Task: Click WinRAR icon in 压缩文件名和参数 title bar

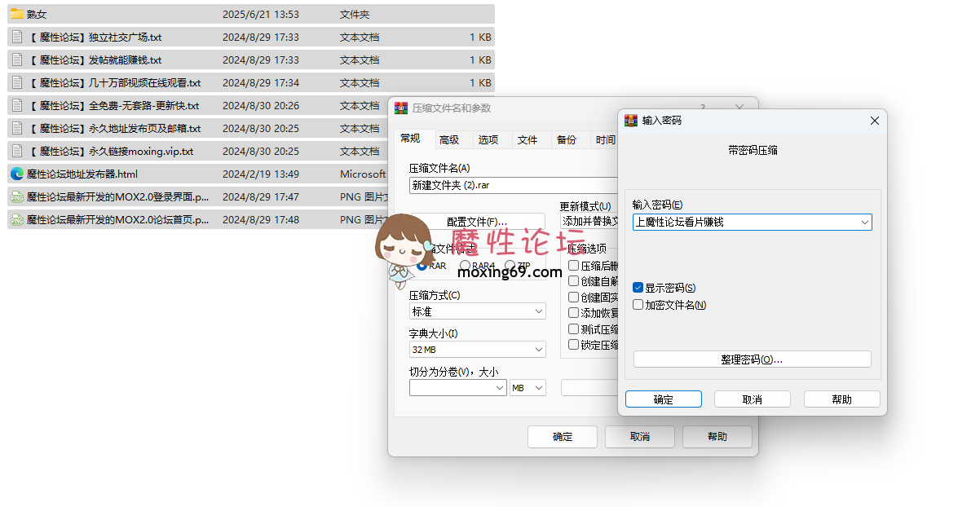Action: (x=401, y=108)
